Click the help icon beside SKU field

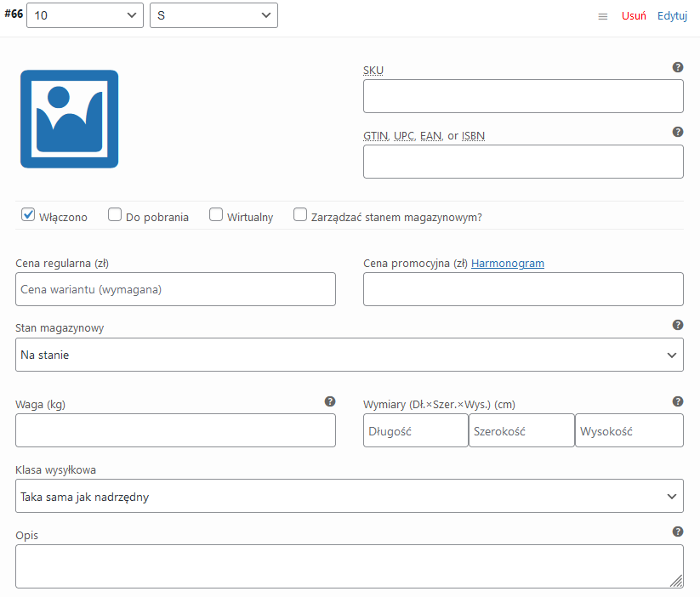point(678,66)
